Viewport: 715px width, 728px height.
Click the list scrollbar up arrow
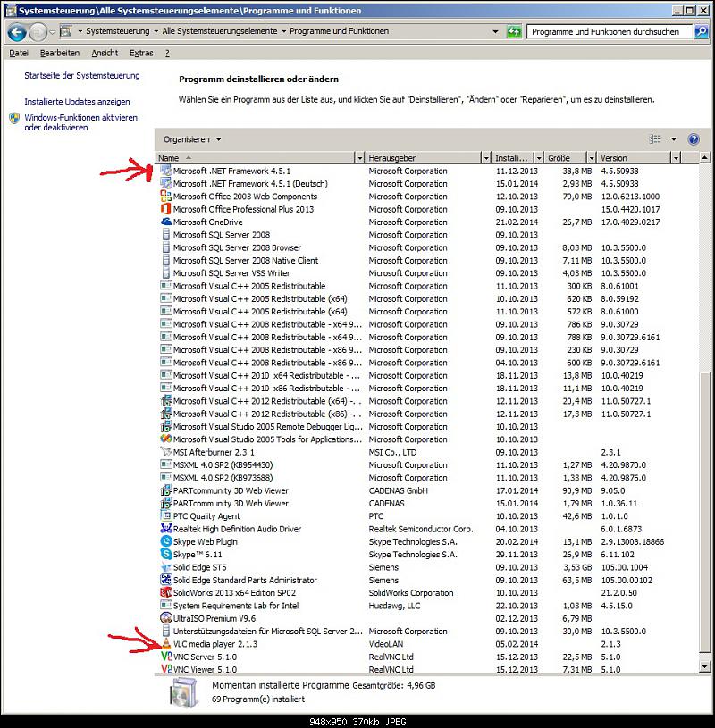[704, 158]
